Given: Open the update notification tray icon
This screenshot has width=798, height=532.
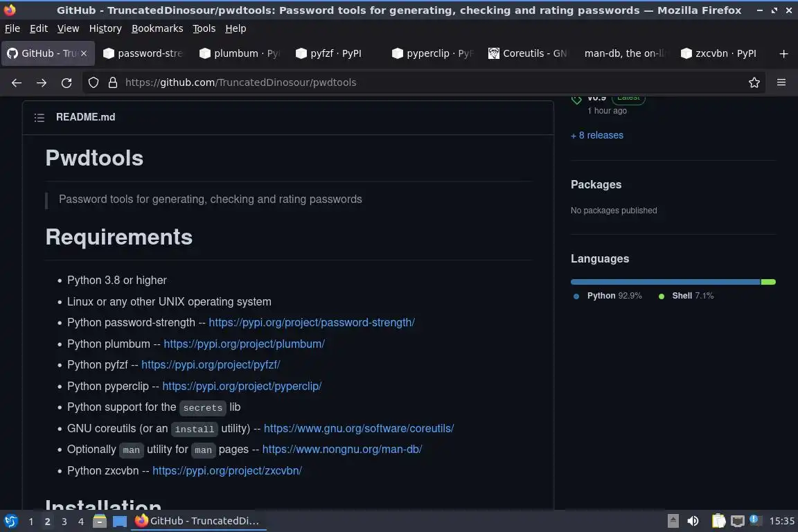Looking at the screenshot, I should click(x=755, y=520).
